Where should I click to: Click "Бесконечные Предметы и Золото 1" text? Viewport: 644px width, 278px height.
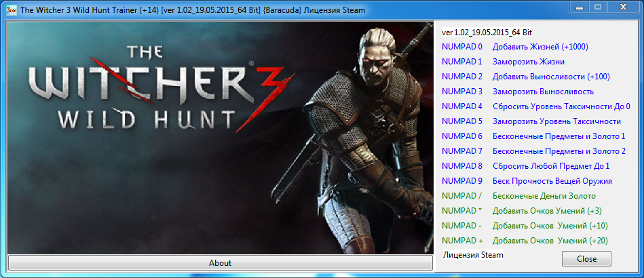coord(559,136)
